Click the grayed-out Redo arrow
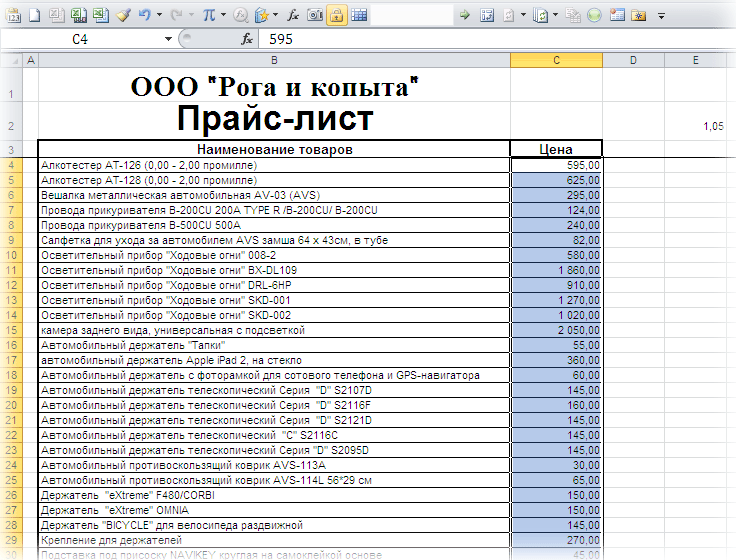 click(176, 15)
